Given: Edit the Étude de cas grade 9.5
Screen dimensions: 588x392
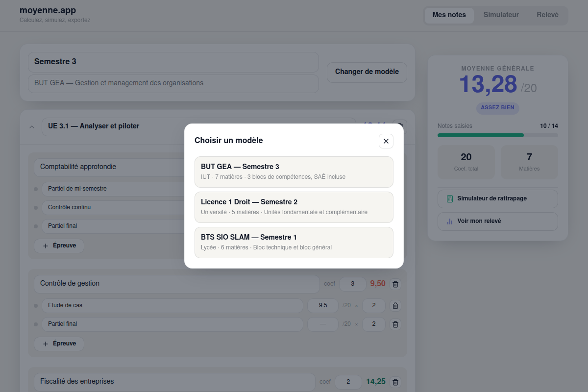Looking at the screenshot, I should 323,305.
